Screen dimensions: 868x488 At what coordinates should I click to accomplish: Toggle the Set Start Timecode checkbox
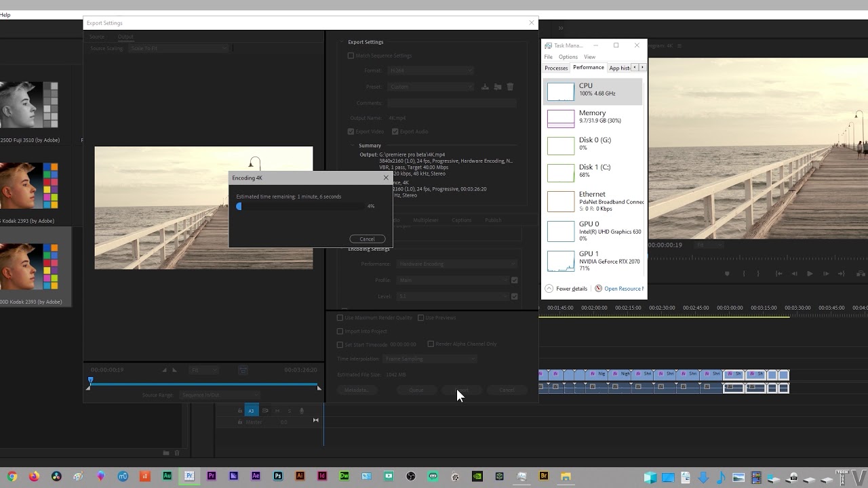point(340,344)
